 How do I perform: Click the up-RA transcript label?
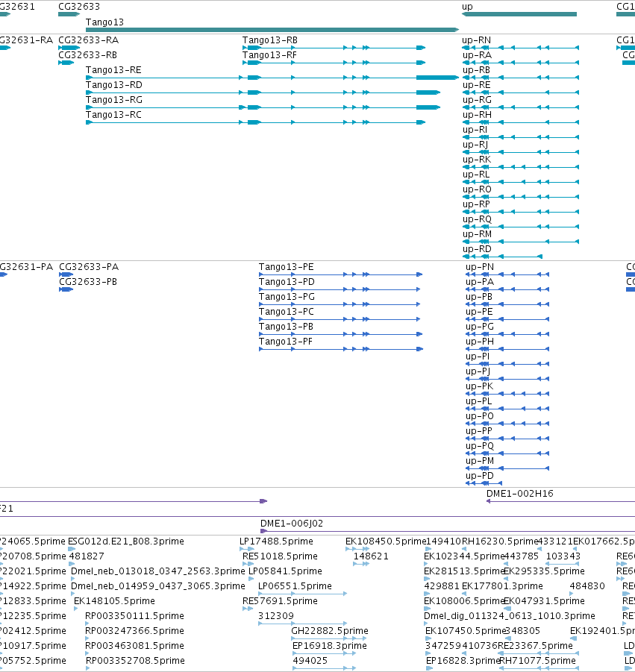click(477, 55)
